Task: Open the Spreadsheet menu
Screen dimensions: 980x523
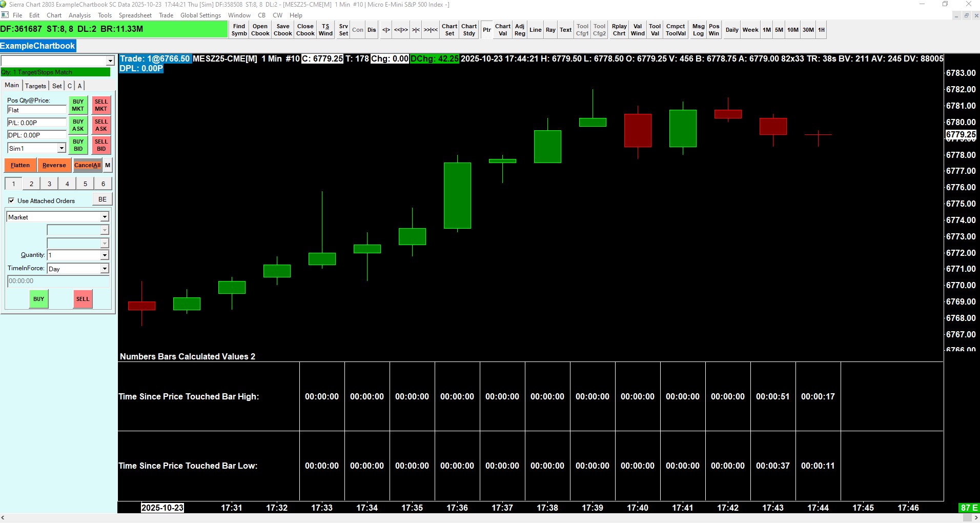Action: tap(135, 15)
